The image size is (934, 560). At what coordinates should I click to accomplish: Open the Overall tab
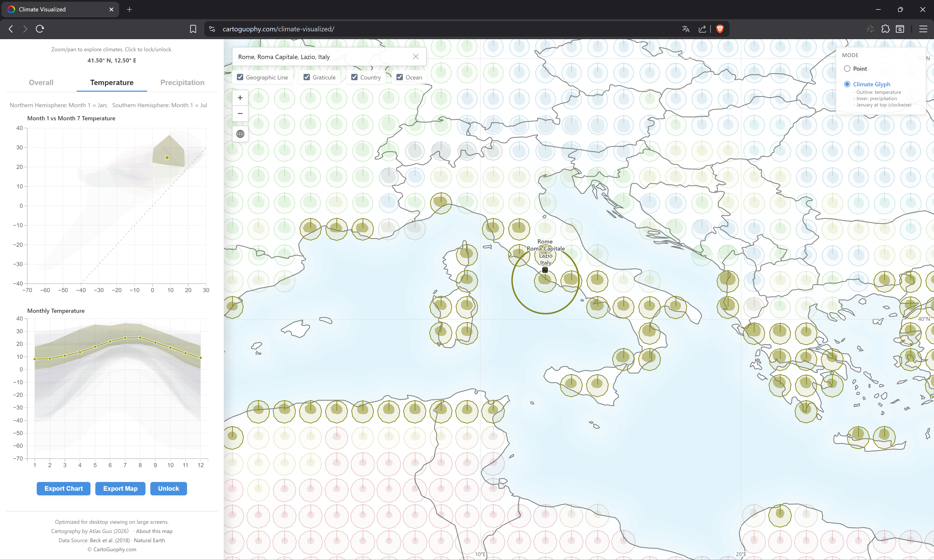[x=41, y=82]
